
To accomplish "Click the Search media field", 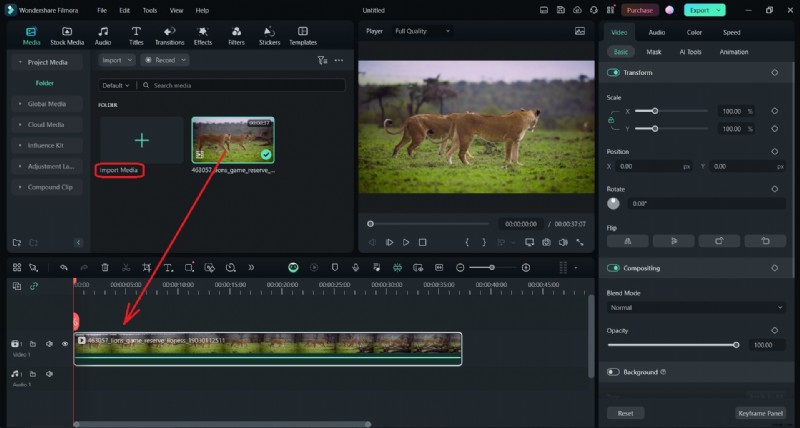I will click(x=243, y=85).
